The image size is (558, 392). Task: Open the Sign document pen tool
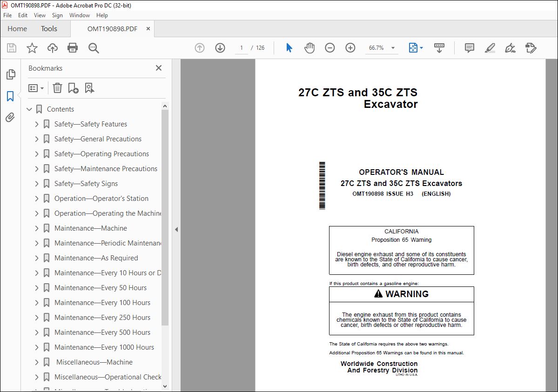511,48
